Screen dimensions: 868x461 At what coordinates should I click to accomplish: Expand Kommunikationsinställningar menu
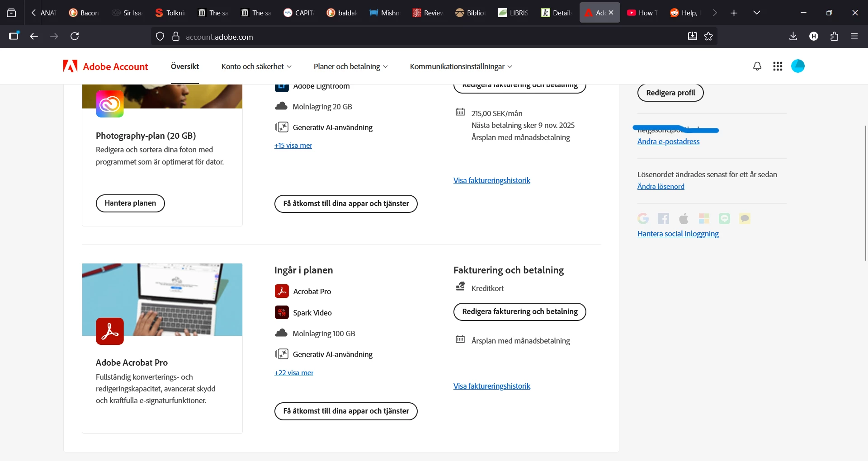click(x=461, y=66)
